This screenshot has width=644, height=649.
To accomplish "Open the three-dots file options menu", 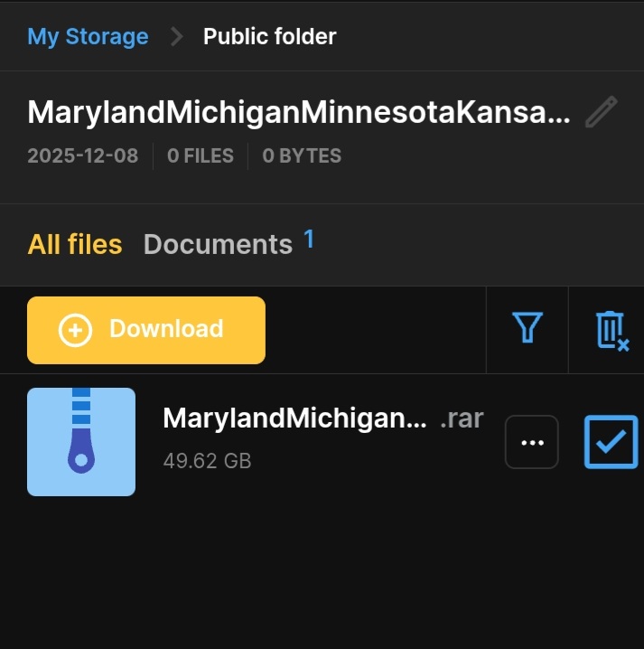I will point(532,442).
